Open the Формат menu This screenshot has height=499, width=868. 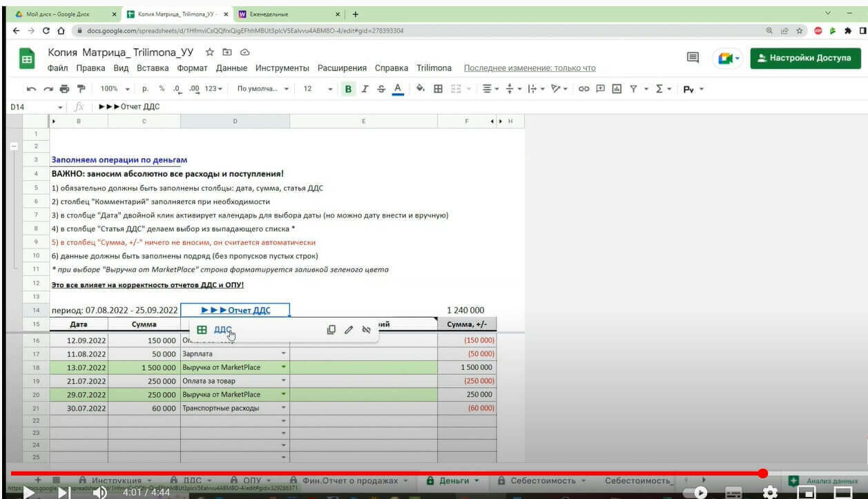(192, 68)
